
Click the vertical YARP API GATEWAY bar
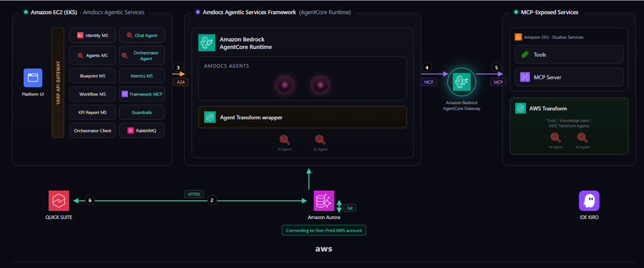click(58, 83)
